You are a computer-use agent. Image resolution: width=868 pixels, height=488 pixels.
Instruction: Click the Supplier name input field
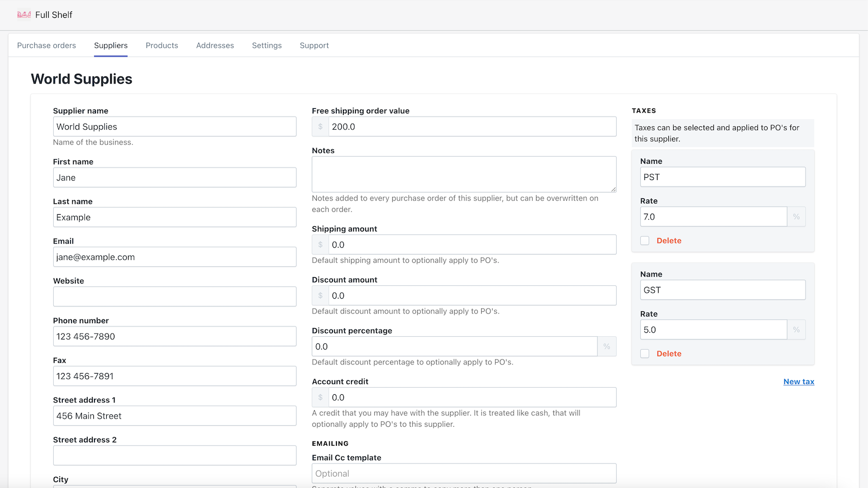[x=175, y=127]
